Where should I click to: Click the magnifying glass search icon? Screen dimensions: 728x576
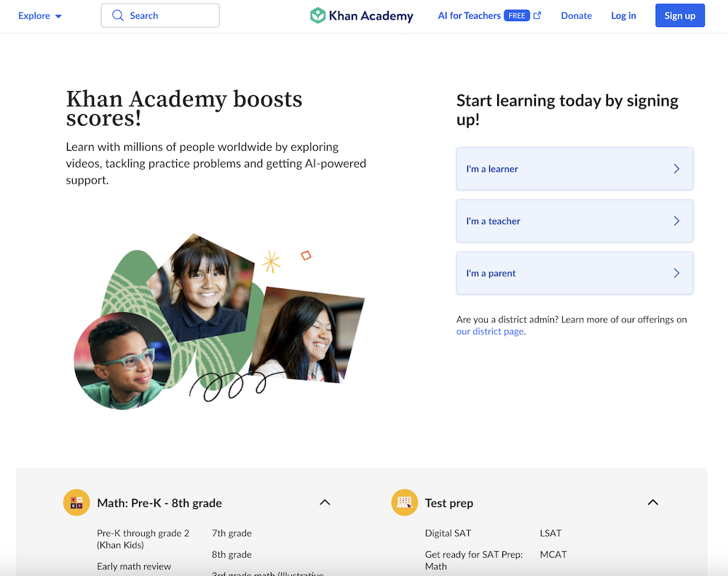coord(118,16)
